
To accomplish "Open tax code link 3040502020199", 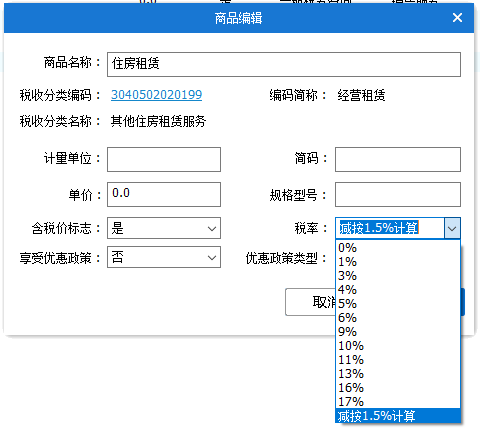I will (x=156, y=95).
